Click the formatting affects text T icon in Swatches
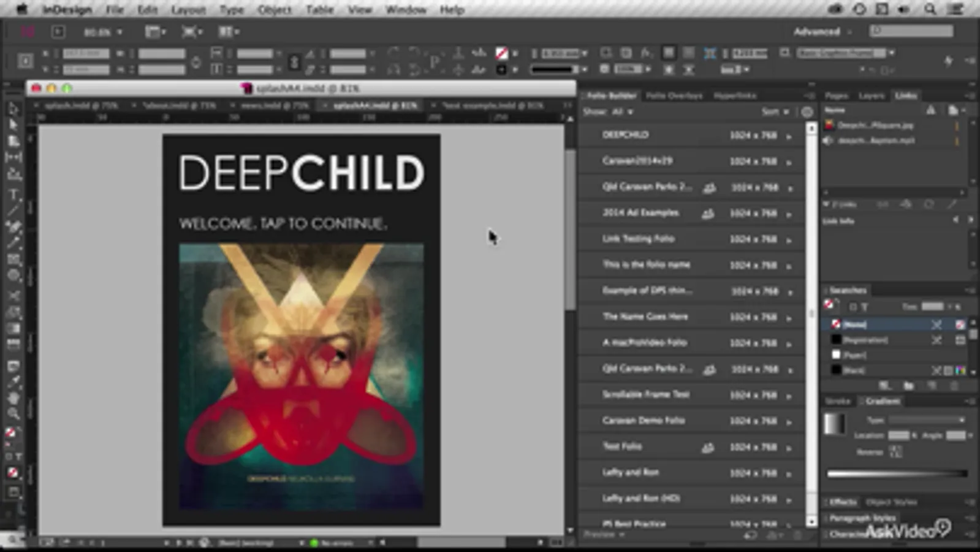Viewport: 980px width, 552px height. [864, 307]
